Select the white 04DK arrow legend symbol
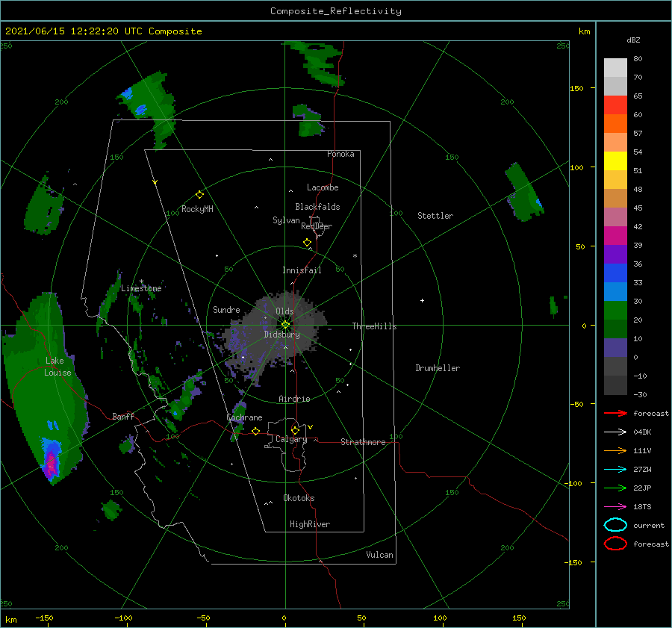 (x=615, y=432)
